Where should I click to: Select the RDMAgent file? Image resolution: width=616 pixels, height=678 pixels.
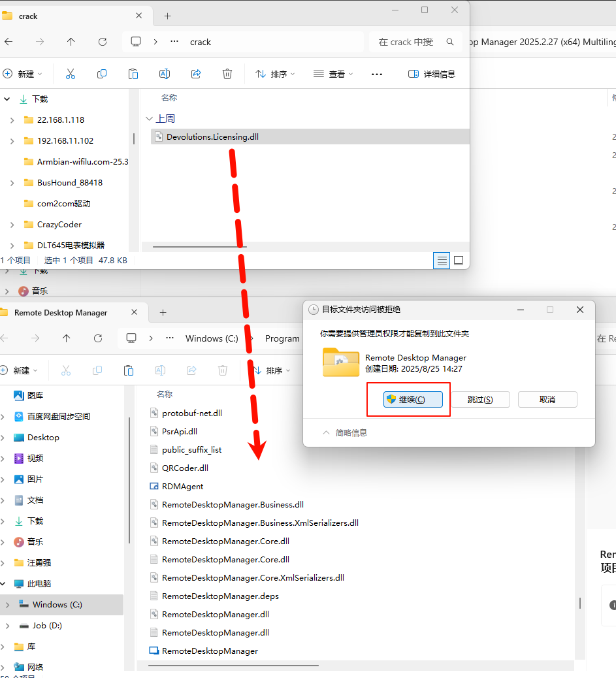point(182,486)
